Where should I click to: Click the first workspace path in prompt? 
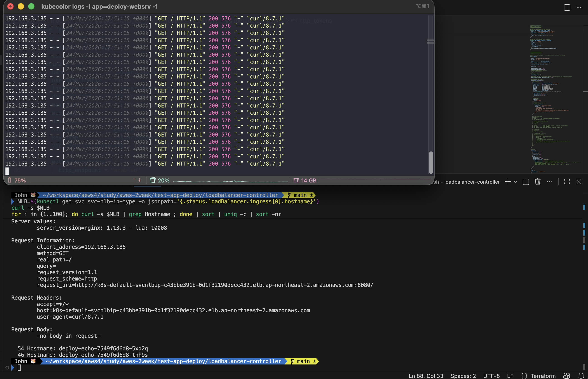click(160, 195)
